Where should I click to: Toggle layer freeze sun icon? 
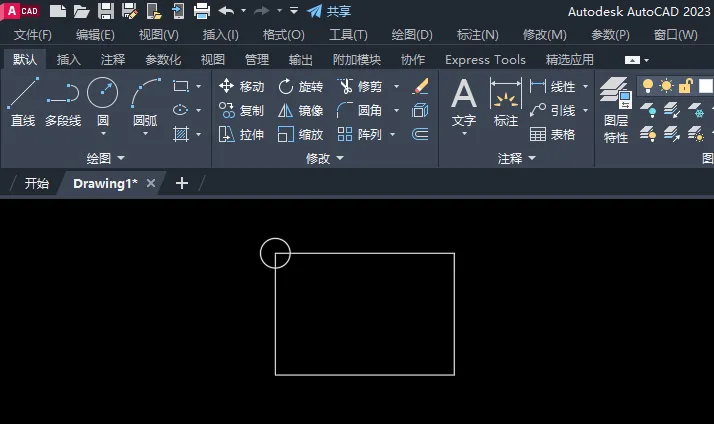coord(667,85)
